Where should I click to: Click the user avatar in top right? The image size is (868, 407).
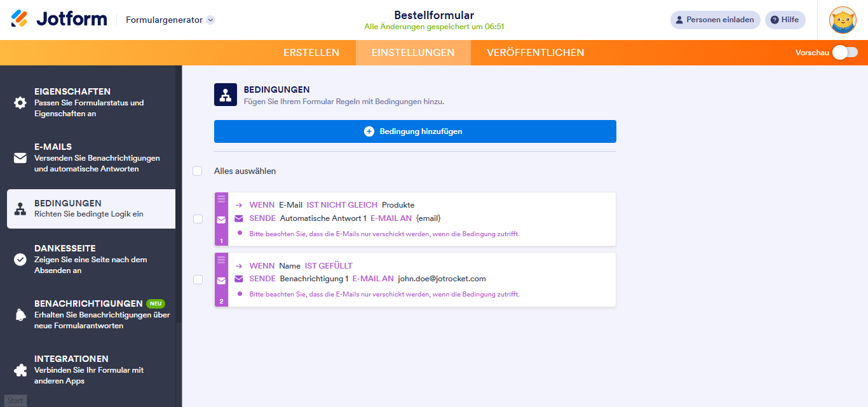coord(843,20)
